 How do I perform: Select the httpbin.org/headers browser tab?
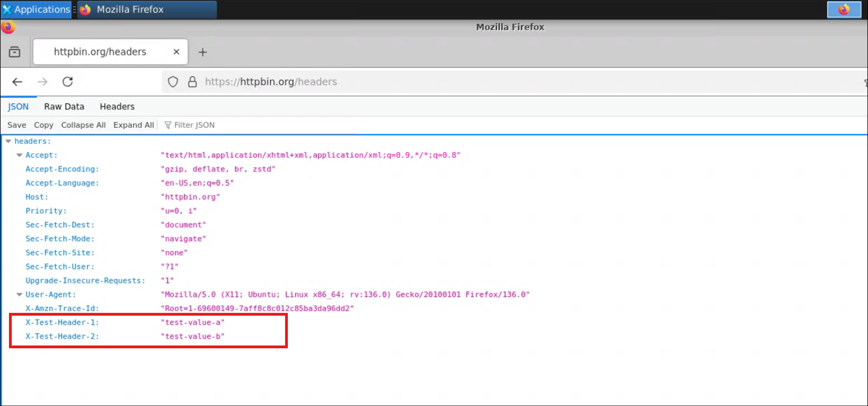tap(111, 52)
